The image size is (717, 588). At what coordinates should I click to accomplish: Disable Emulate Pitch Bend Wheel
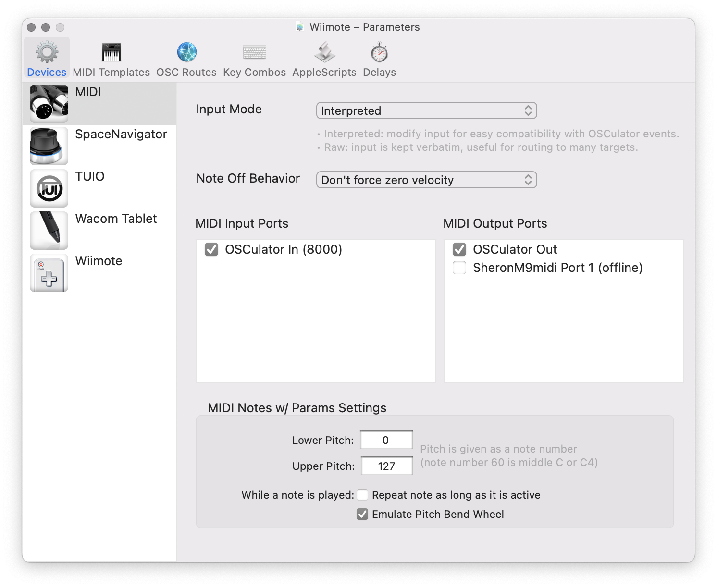coord(362,514)
